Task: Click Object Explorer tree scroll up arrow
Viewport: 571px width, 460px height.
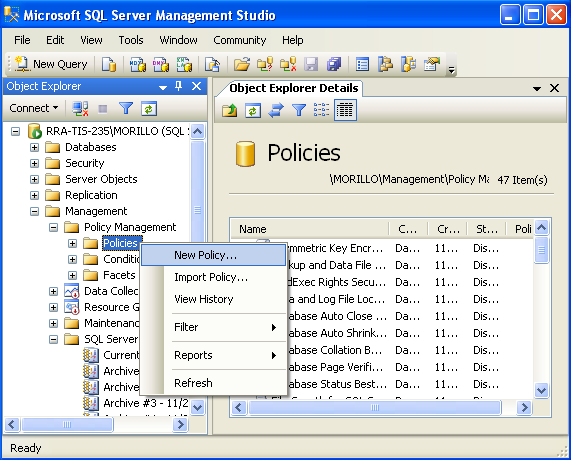Action: click(197, 131)
